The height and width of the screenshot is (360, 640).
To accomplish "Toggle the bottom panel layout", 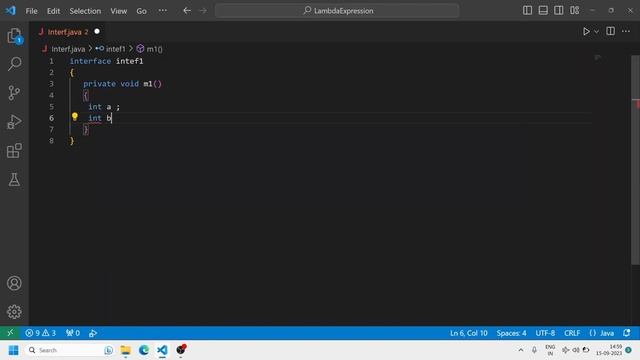I will pos(543,10).
